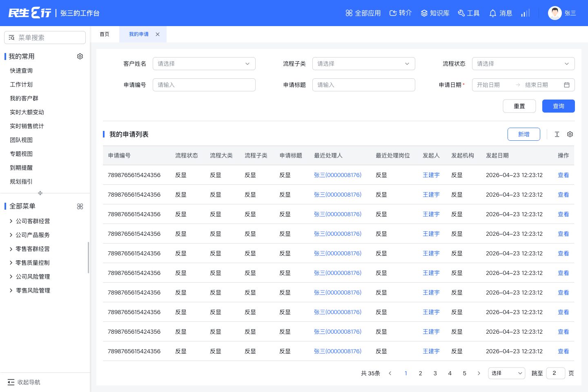Open 快速查询 in sidebar

pyautogui.click(x=21, y=71)
